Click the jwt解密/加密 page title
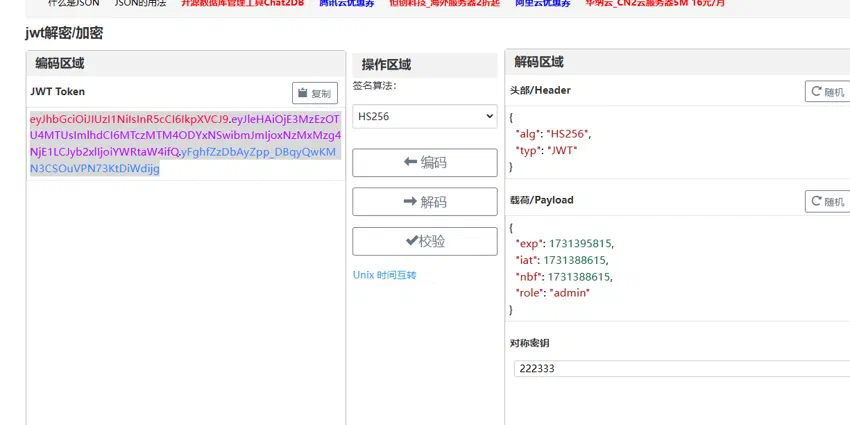 (64, 33)
